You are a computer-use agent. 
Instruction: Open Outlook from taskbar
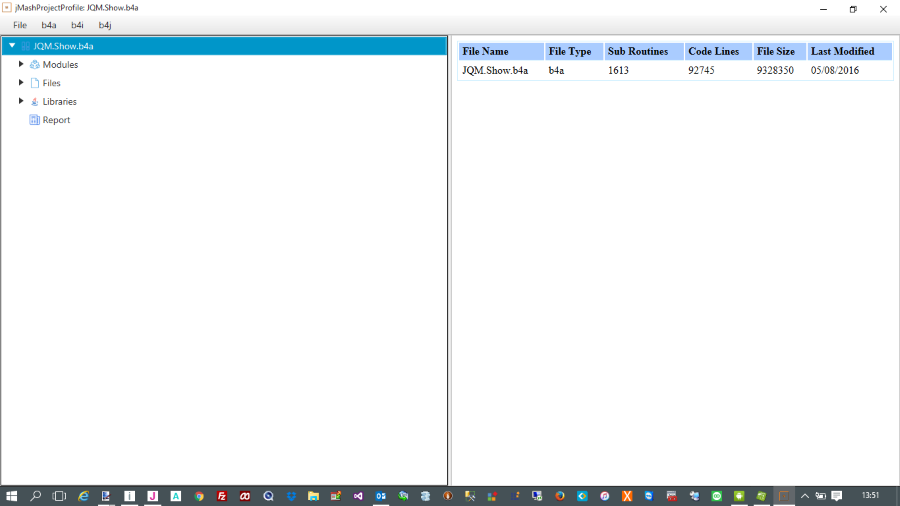(x=381, y=496)
